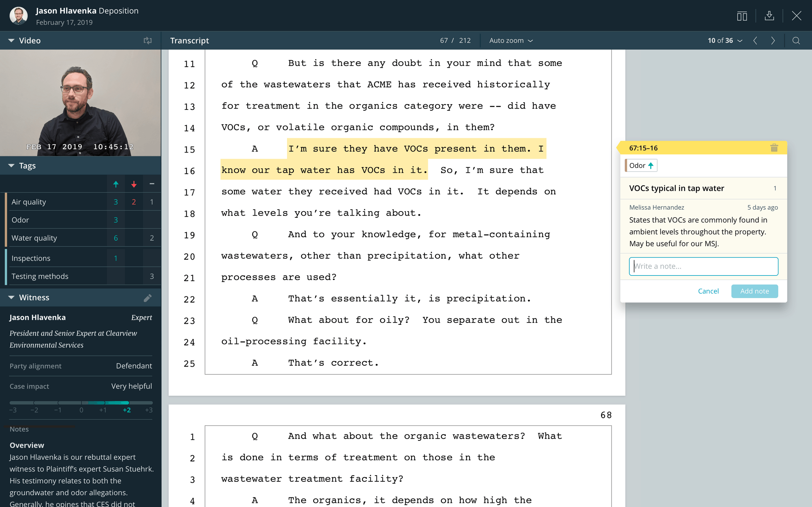Select the Water quality tag
812x507 pixels.
point(34,238)
